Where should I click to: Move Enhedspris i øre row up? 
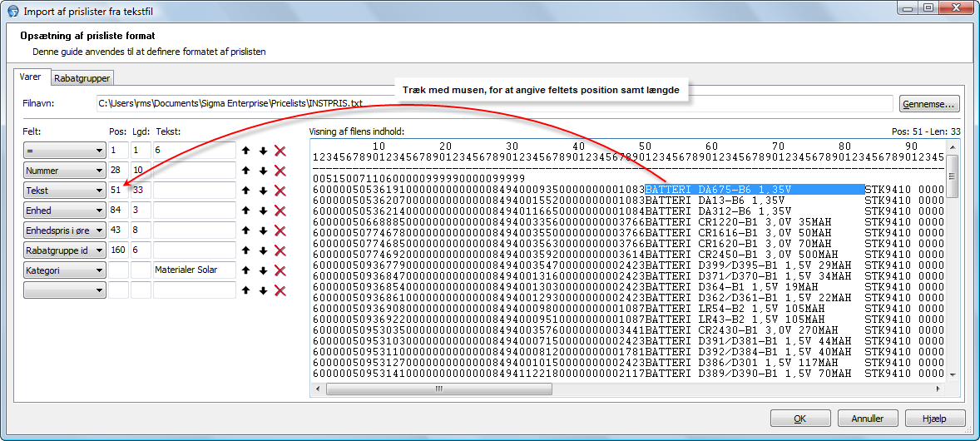click(x=246, y=230)
